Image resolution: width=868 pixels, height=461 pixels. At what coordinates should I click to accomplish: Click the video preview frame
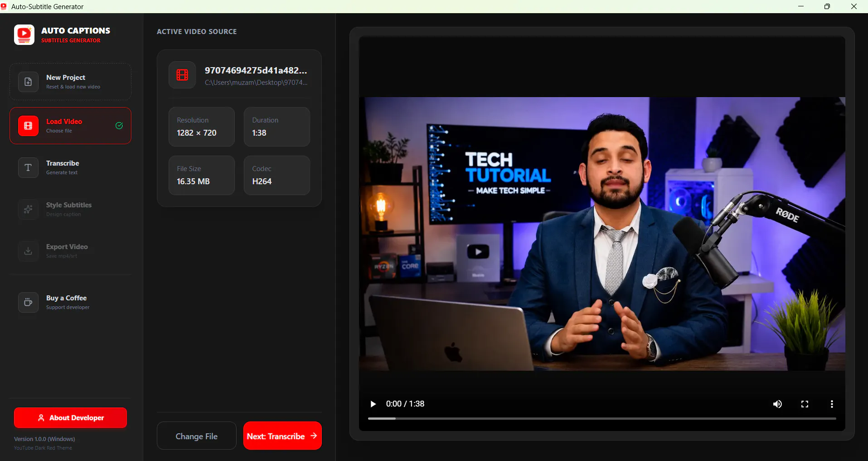[x=602, y=234]
